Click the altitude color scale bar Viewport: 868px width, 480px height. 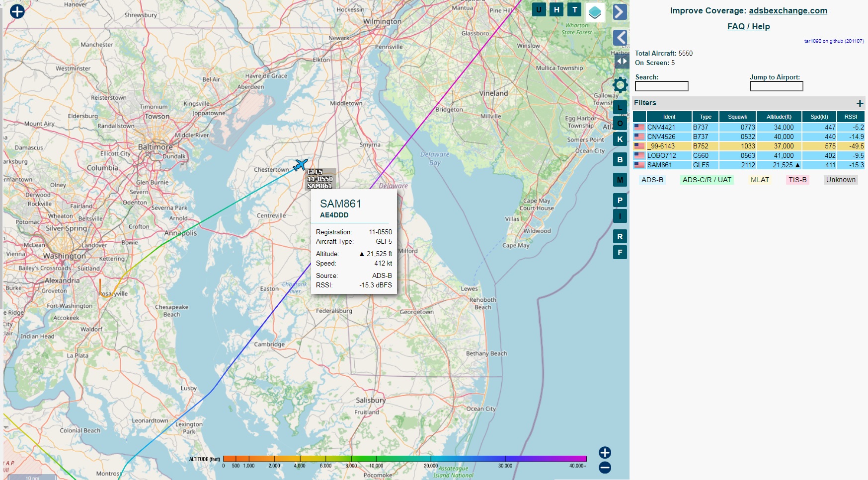(404, 459)
